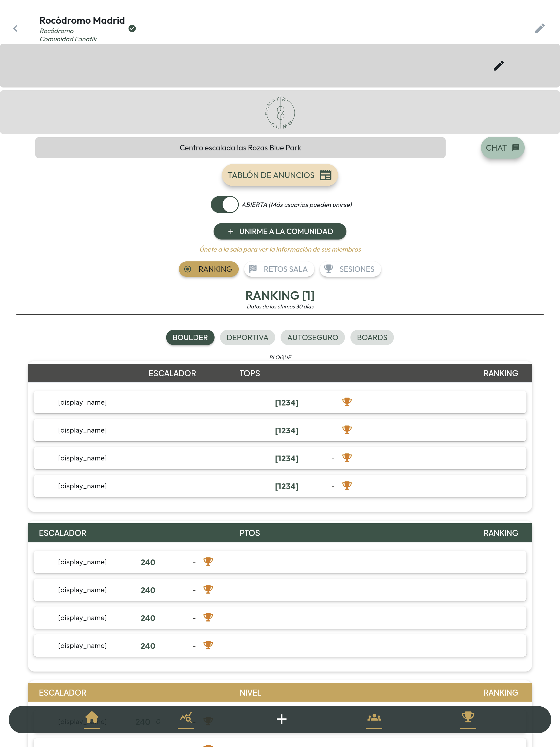
Task: Edit community with the top-right pencil icon
Action: click(x=539, y=28)
